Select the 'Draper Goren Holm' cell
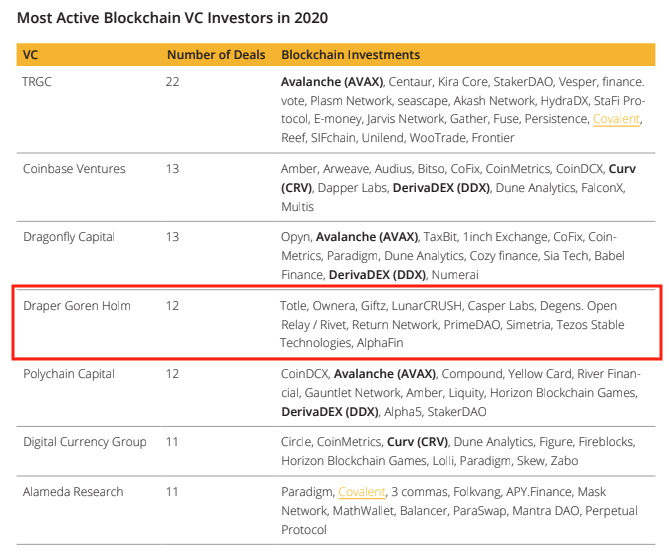Viewport: 669px width, 557px height. pyautogui.click(x=77, y=306)
